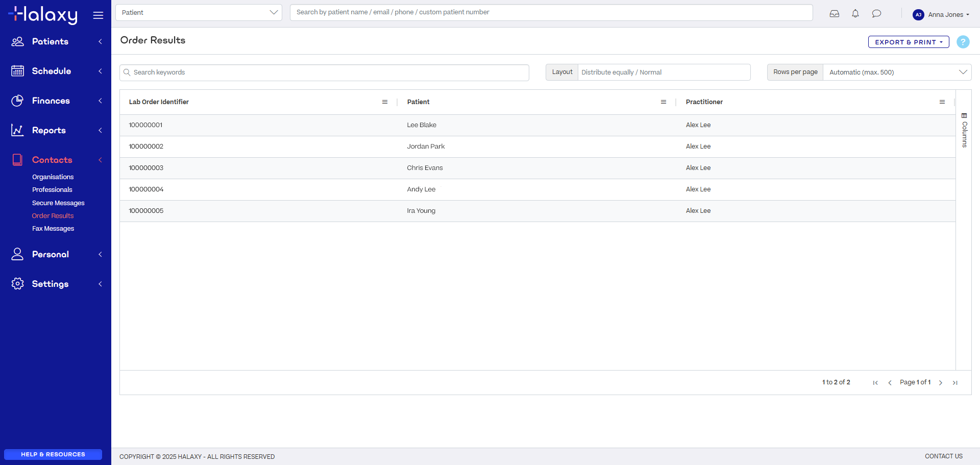Image resolution: width=980 pixels, height=465 pixels.
Task: Toggle the hamburger sidebar menu
Action: point(98,15)
